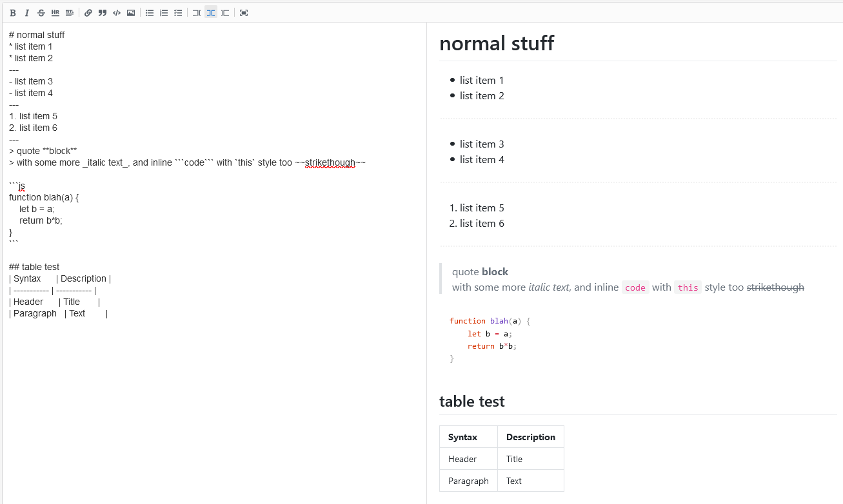Screen dimensions: 843x504
Task: Toggle italic formatting
Action: 26,12
